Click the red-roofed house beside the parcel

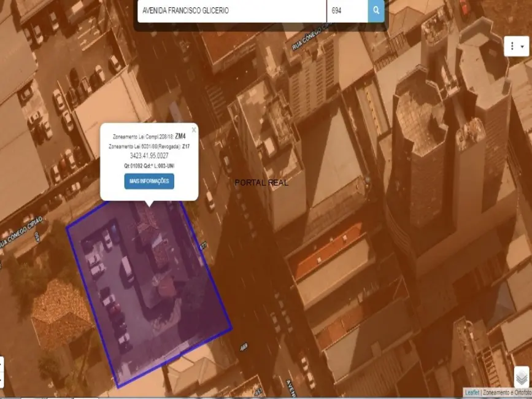coord(61,313)
